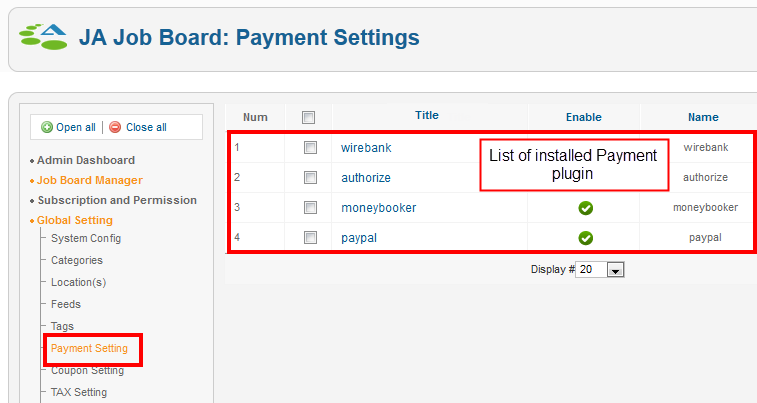The height and width of the screenshot is (403, 757).
Task: Open the Display # dropdown arrow
Action: click(616, 270)
